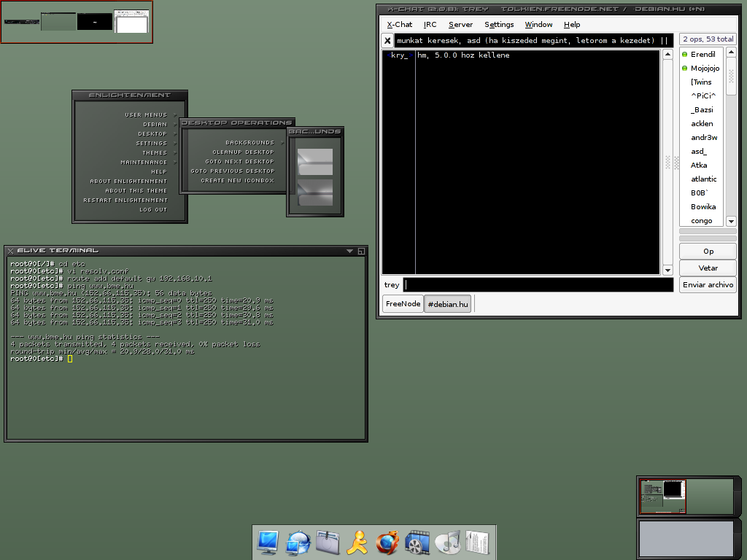Close Elive Terminal with its X icon
Image resolution: width=747 pixels, height=560 pixels.
point(10,251)
